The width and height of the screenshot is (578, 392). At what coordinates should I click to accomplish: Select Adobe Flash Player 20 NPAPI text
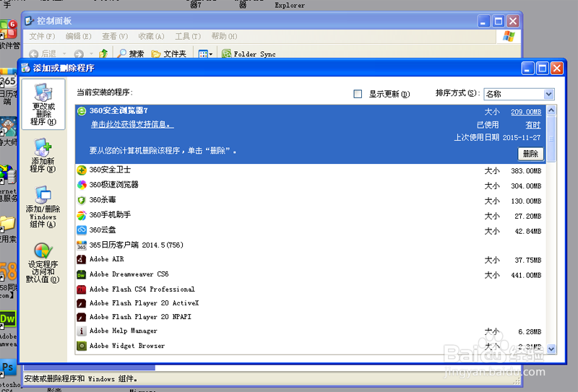click(x=140, y=316)
